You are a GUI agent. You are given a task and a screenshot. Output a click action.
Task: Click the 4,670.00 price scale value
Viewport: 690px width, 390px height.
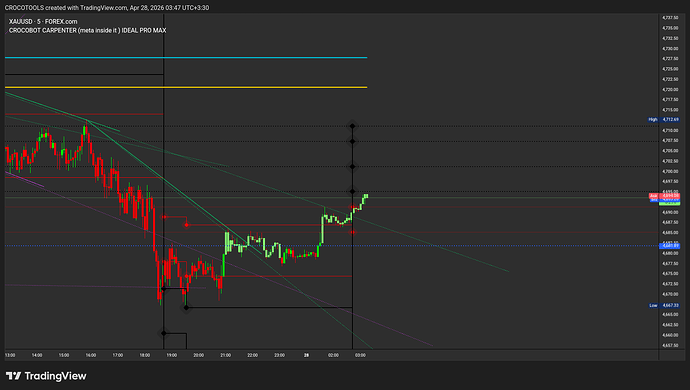(x=670, y=294)
